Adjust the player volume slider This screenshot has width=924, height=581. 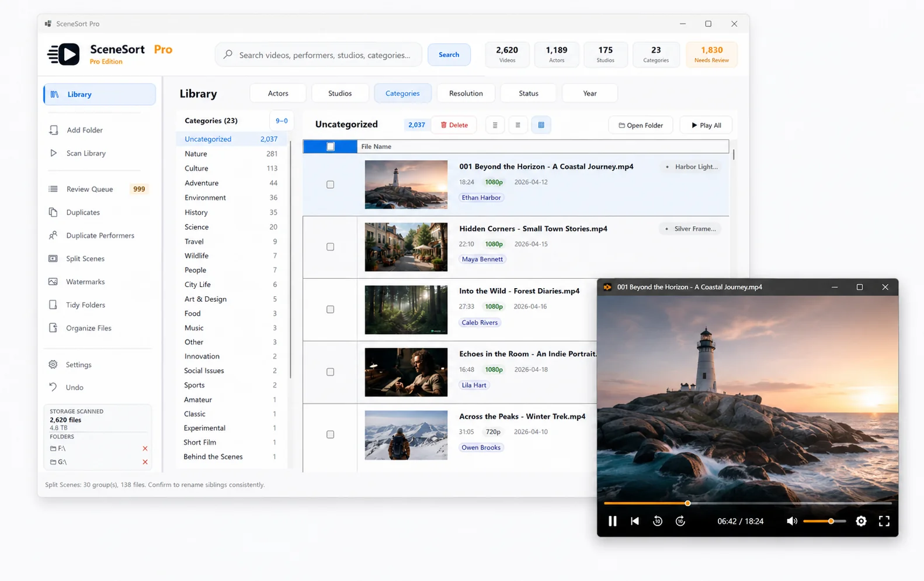pos(824,521)
